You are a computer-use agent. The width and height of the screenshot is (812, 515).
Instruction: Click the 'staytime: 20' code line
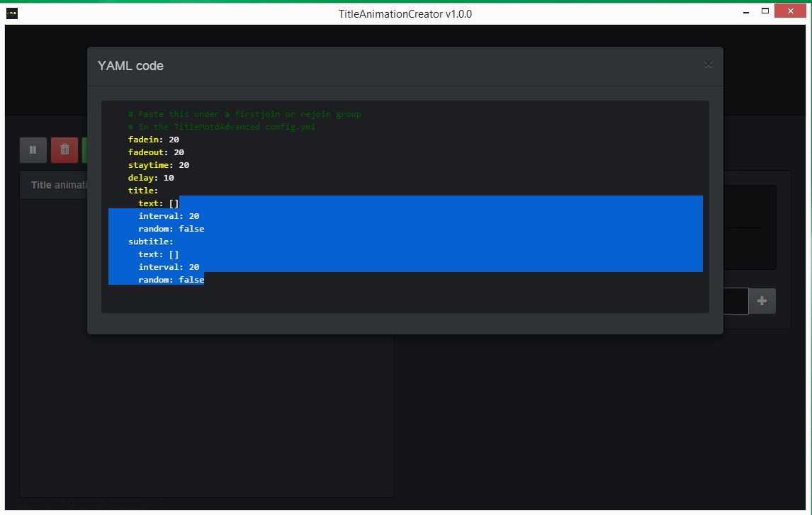click(158, 165)
